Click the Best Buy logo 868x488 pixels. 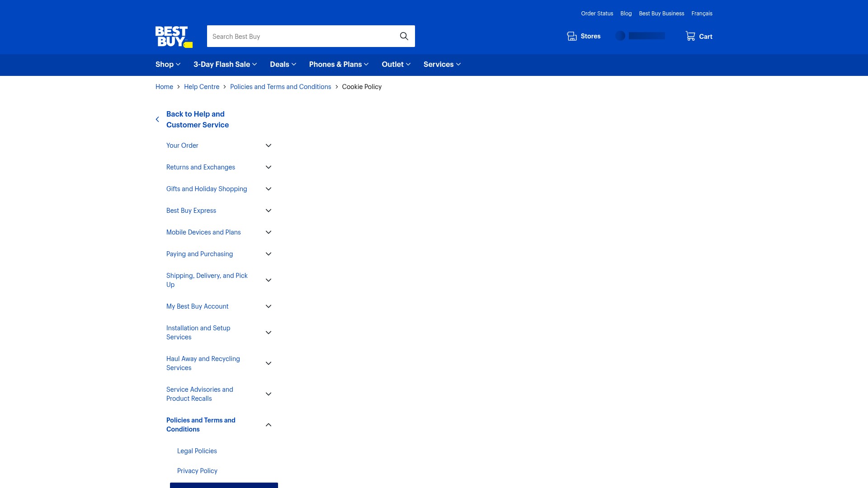point(174,37)
